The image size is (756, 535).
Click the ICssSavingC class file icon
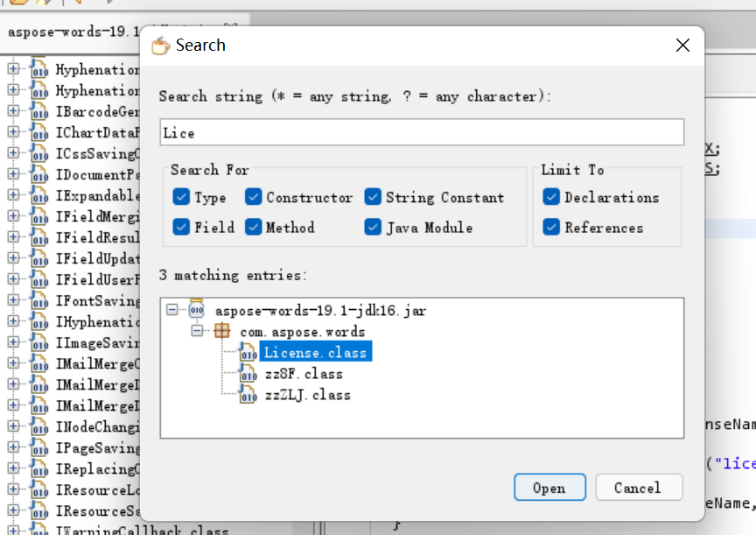(39, 153)
